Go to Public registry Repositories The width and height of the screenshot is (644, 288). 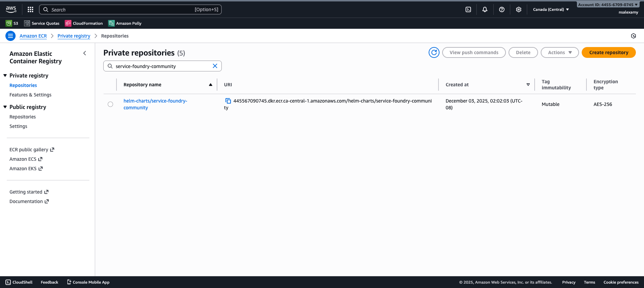[x=23, y=117]
